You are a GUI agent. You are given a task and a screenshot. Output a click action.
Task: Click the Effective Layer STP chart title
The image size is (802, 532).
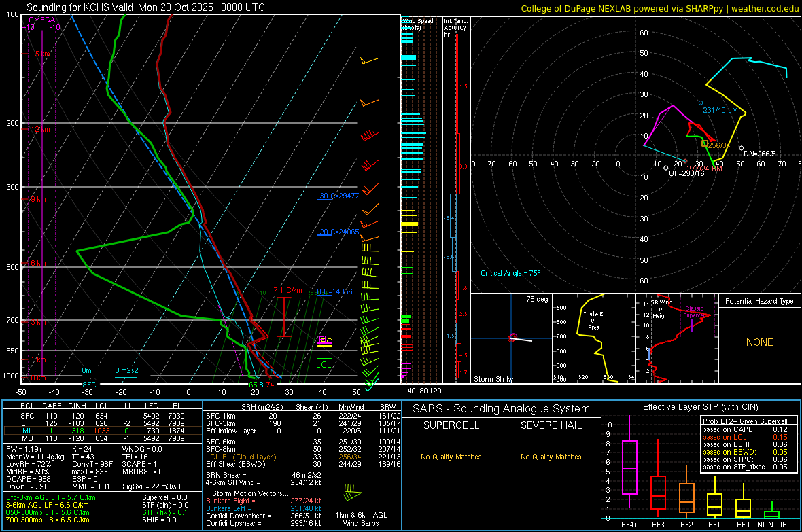pyautogui.click(x=700, y=407)
